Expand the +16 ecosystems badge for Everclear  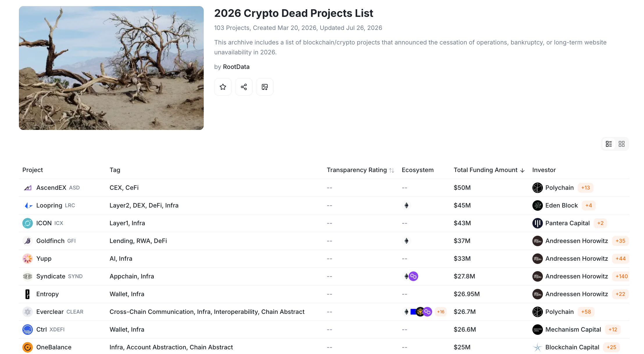point(441,312)
